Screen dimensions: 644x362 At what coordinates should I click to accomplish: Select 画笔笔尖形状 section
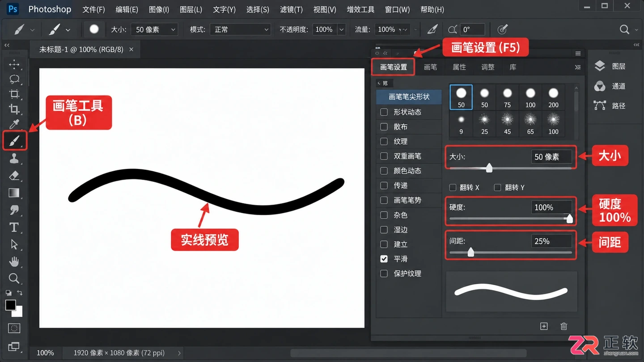tap(409, 97)
